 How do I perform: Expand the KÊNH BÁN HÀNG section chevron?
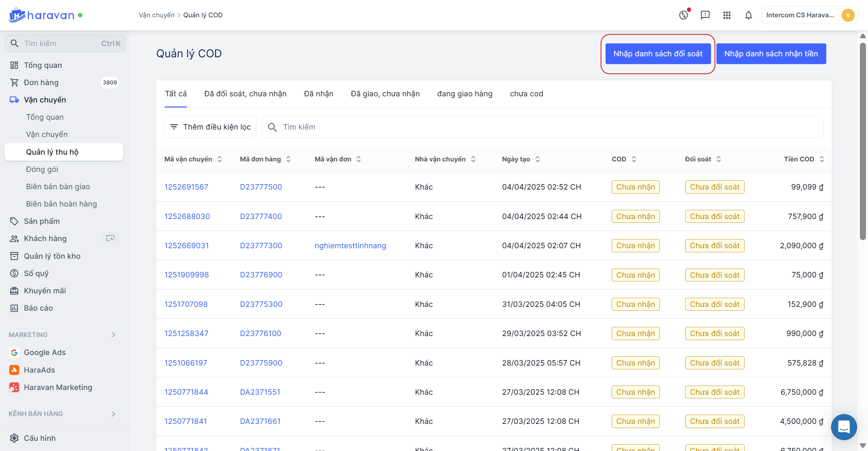(x=114, y=414)
